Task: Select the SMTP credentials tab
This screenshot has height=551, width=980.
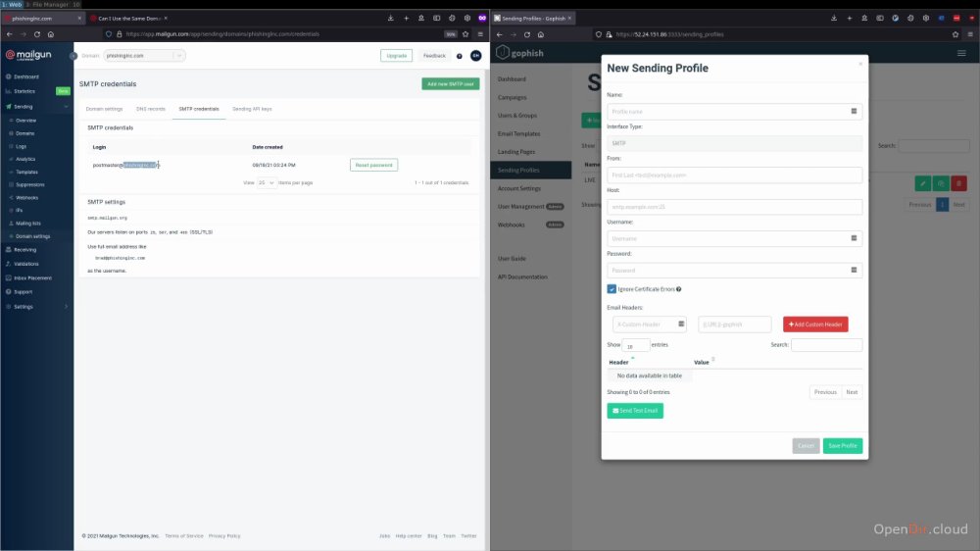Action: click(199, 109)
